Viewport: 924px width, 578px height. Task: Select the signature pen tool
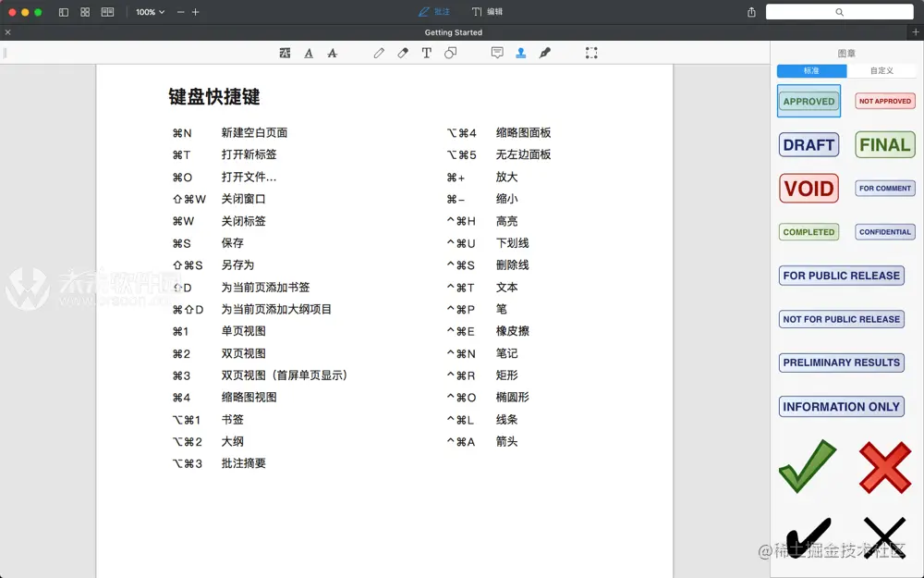(x=544, y=53)
